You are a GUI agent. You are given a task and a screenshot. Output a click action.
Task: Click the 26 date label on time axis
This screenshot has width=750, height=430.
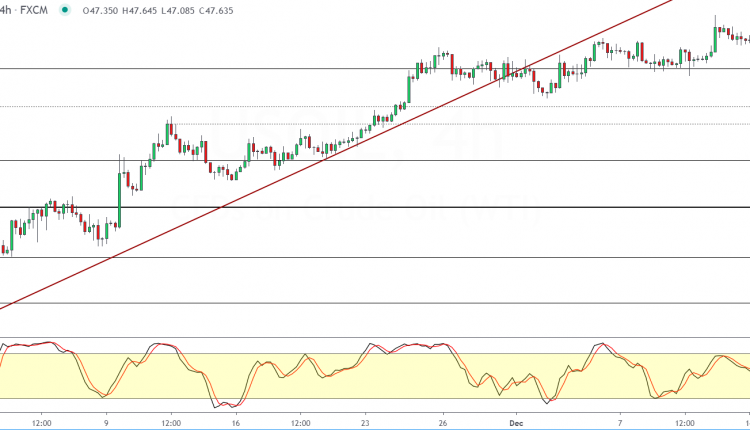coord(442,423)
